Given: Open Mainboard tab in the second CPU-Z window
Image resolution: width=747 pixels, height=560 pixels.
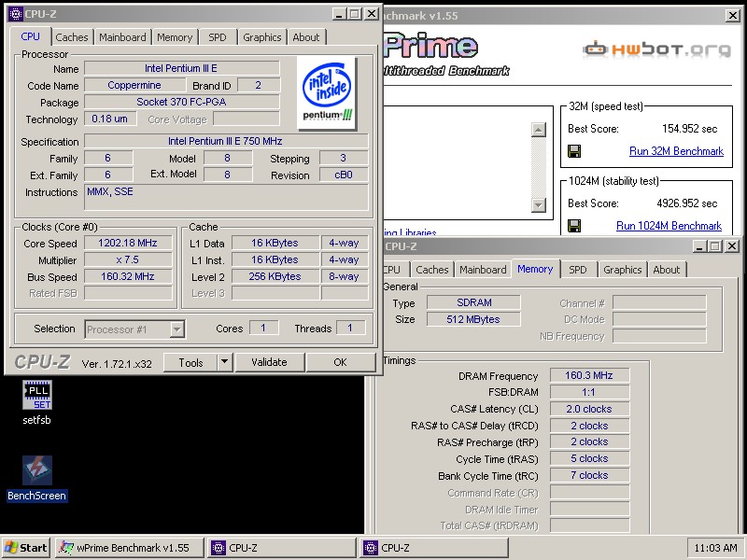Looking at the screenshot, I should tap(483, 270).
